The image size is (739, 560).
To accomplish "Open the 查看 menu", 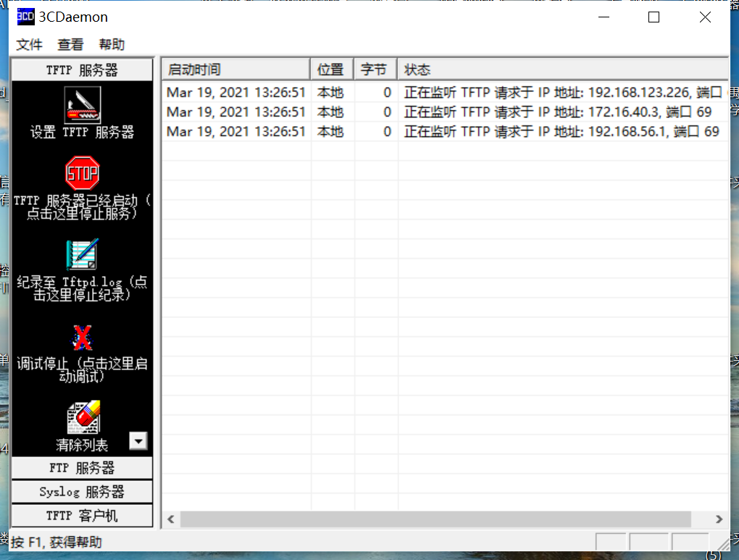I will pos(70,45).
